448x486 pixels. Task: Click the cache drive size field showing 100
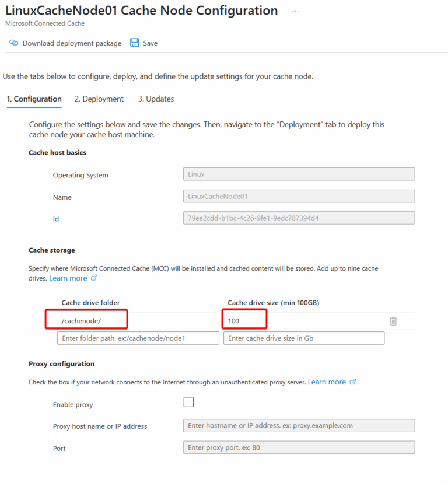pyautogui.click(x=244, y=320)
